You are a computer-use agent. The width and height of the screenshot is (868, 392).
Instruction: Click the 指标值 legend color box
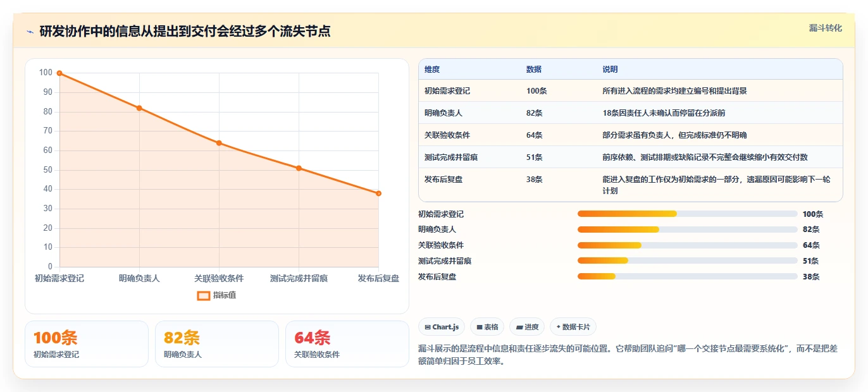[x=203, y=295]
